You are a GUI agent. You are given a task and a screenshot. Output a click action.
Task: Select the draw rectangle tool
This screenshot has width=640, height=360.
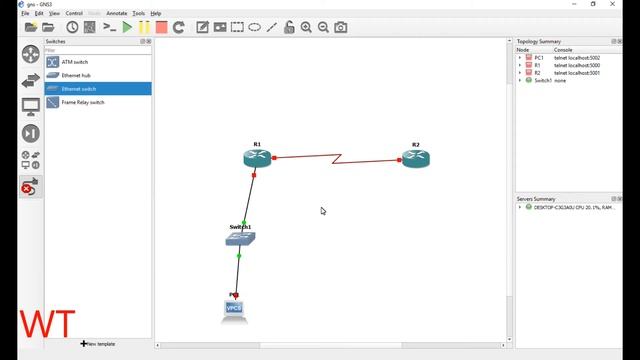(237, 27)
